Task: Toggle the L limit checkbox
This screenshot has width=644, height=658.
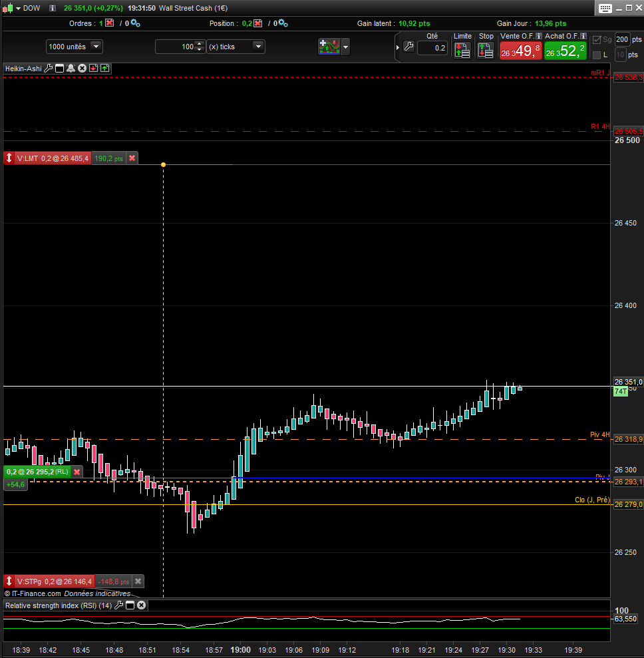Action: click(597, 55)
